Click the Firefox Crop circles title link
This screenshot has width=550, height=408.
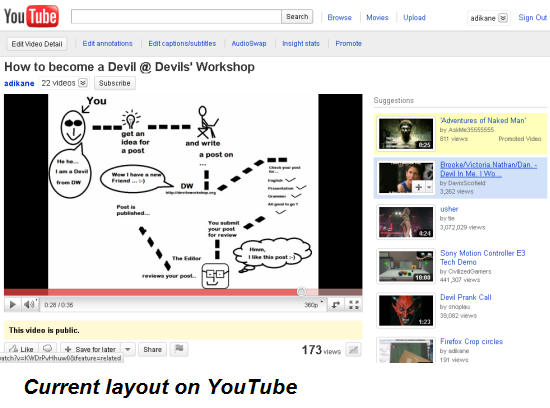click(471, 341)
